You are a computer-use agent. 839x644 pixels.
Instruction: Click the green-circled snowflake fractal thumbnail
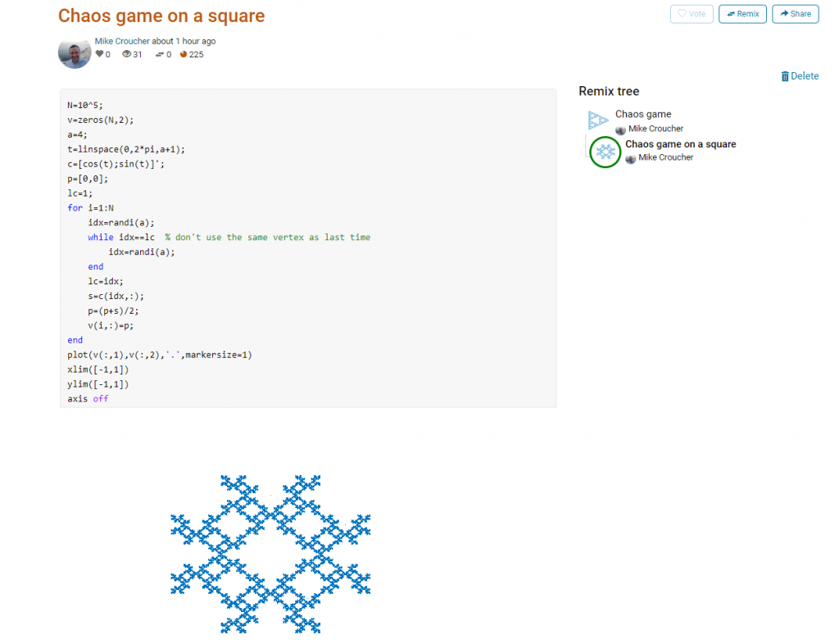pyautogui.click(x=605, y=152)
